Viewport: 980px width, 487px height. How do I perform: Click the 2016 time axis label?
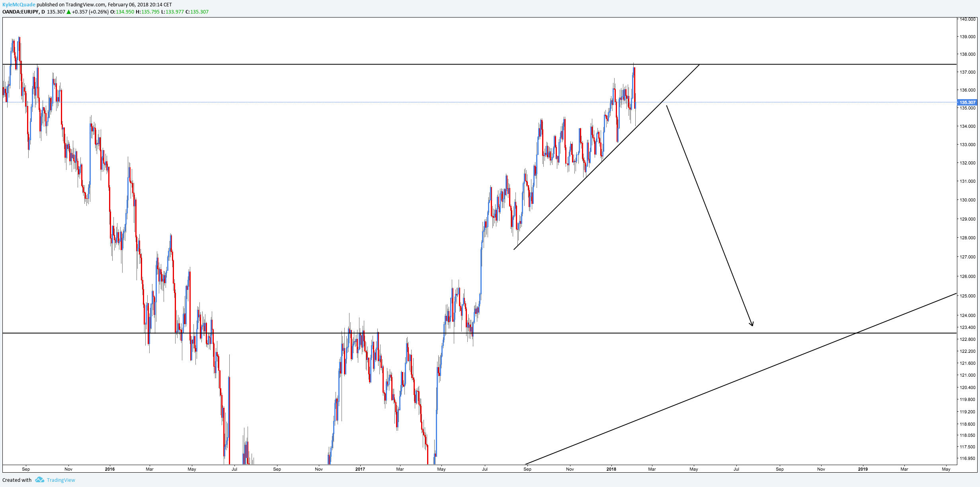pos(110,469)
